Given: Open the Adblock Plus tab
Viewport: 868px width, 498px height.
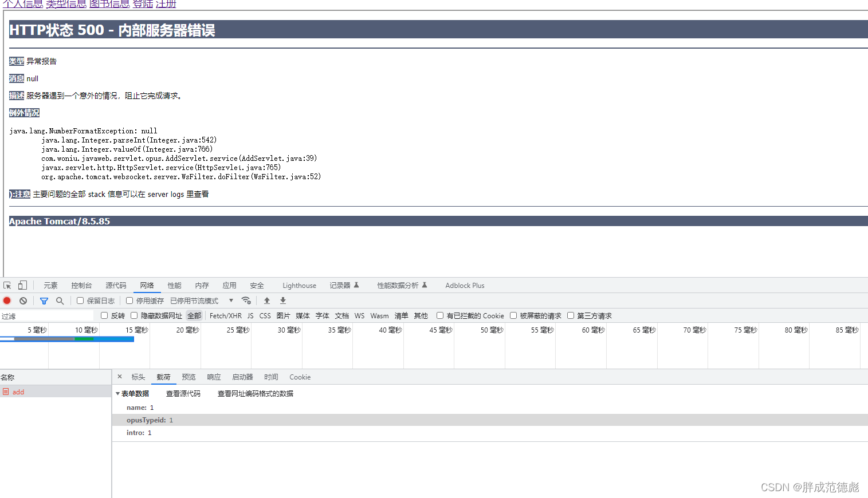Looking at the screenshot, I should point(465,285).
